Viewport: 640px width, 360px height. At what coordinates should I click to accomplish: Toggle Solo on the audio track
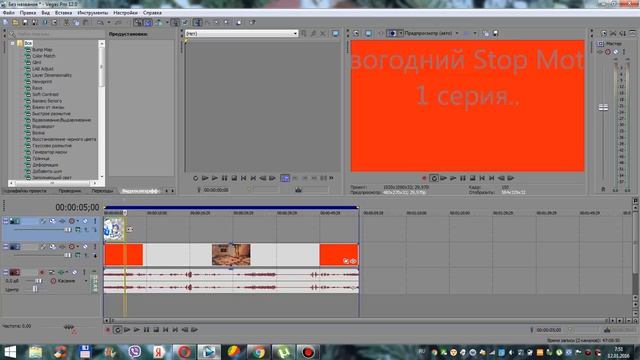84,272
